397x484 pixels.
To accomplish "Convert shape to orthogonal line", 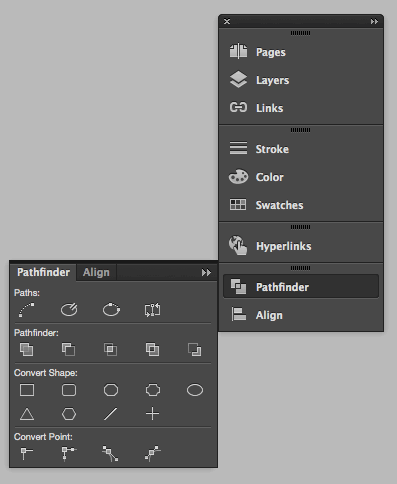I will [x=152, y=414].
